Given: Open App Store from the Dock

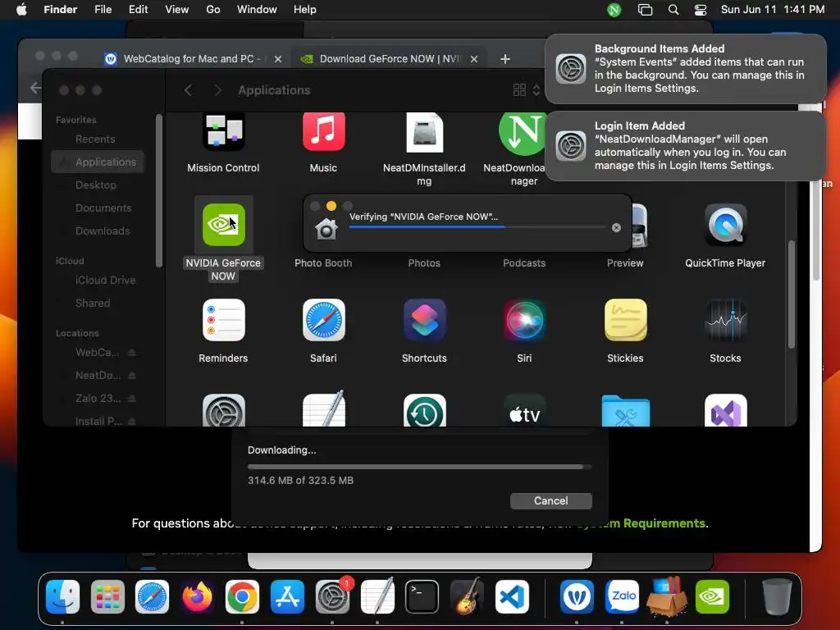Looking at the screenshot, I should [x=287, y=596].
